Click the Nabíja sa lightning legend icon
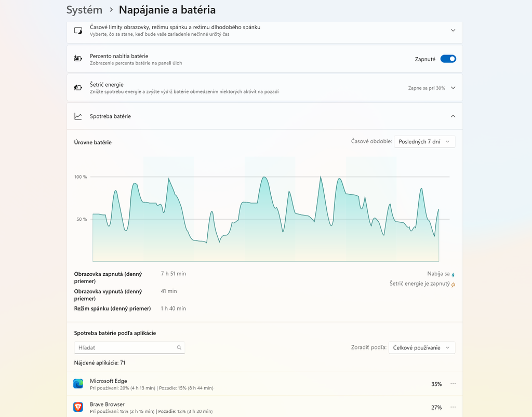The height and width of the screenshot is (417, 532). pos(453,275)
